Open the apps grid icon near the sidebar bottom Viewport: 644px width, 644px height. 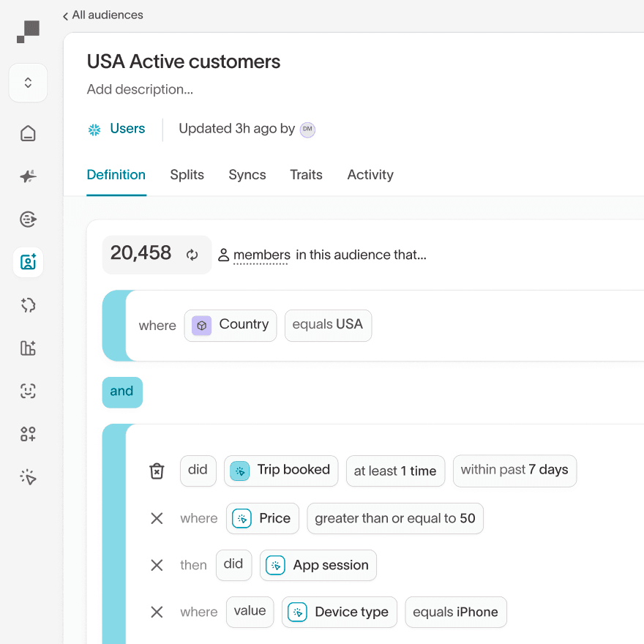(28, 434)
